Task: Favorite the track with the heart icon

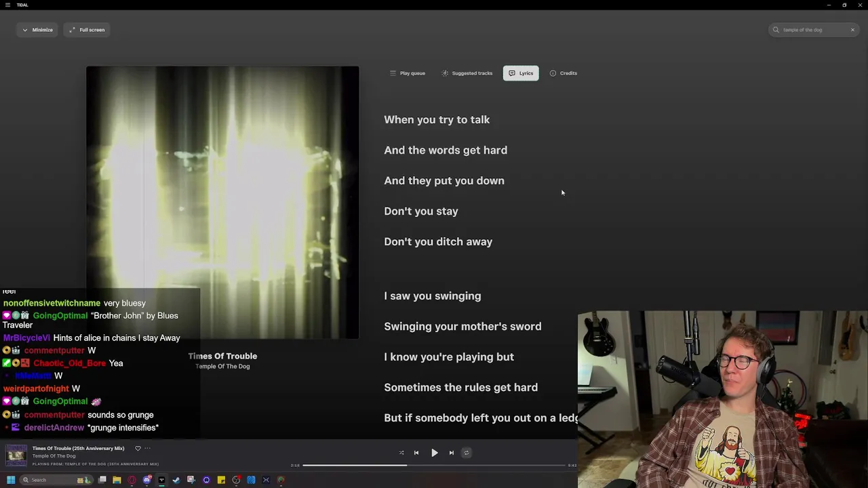Action: (x=138, y=448)
